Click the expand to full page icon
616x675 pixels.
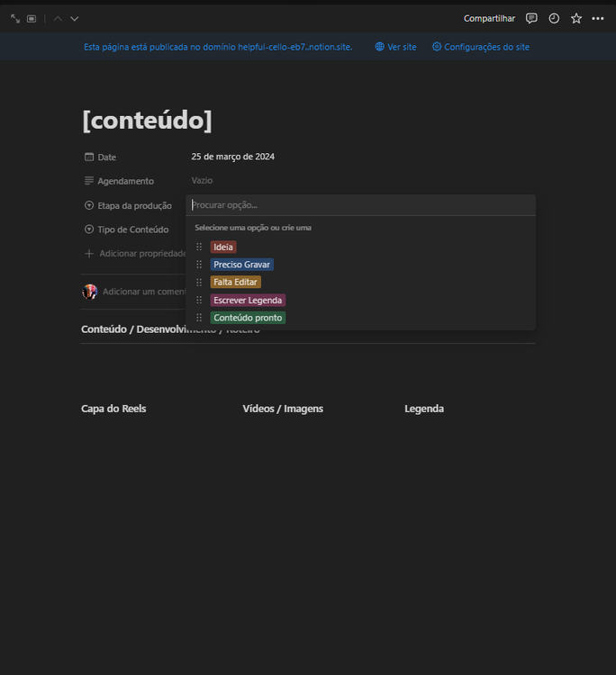(15, 19)
